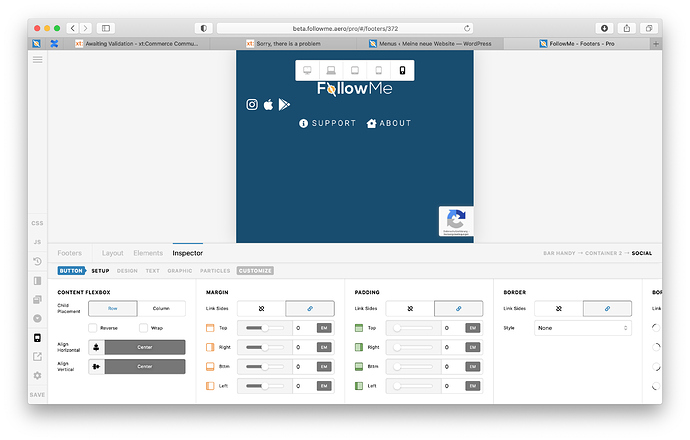This screenshot has width=690, height=440.
Task: Adjust the margin Top slider
Action: [264, 328]
